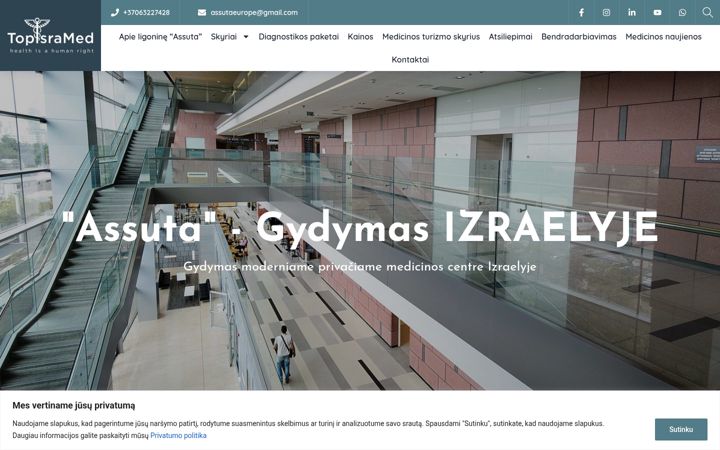The image size is (720, 450).
Task: Click the TopIsraMed logo
Action: coord(51,35)
